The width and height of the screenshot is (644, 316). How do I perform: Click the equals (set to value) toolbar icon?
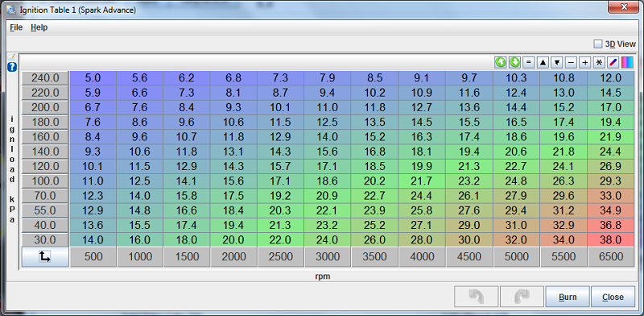pyautogui.click(x=529, y=63)
